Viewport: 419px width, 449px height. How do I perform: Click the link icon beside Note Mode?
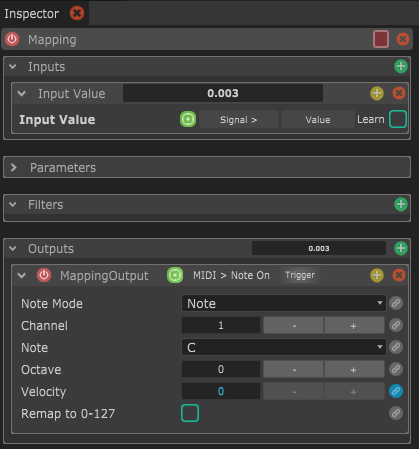396,303
